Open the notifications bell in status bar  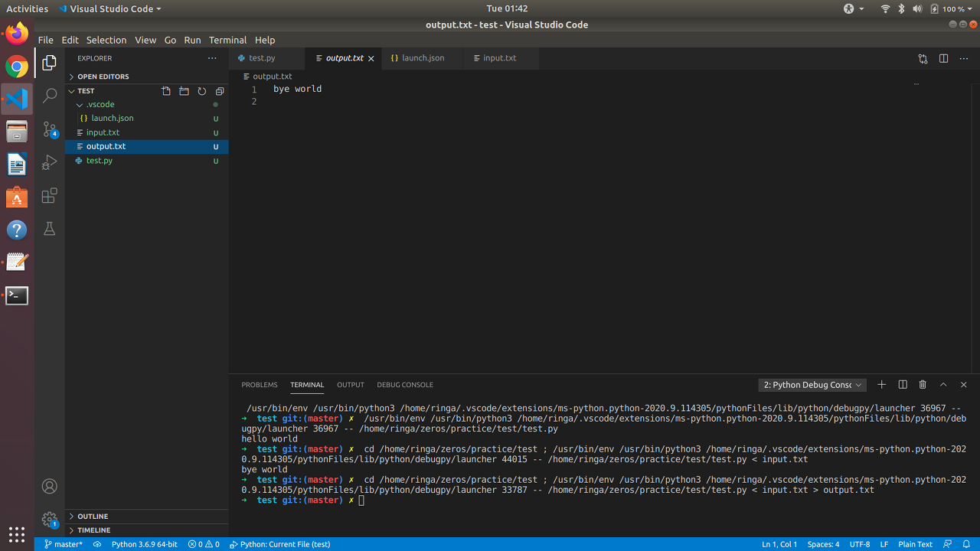(x=967, y=544)
